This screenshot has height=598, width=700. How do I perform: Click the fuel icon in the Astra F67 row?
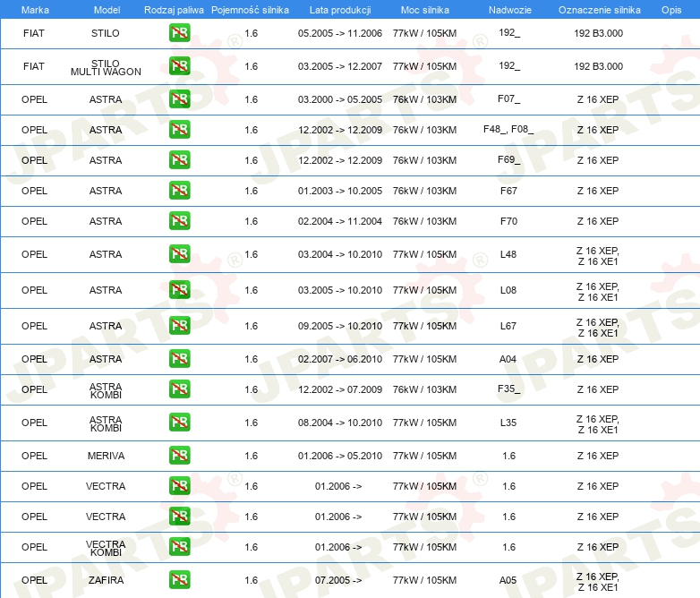tap(179, 191)
